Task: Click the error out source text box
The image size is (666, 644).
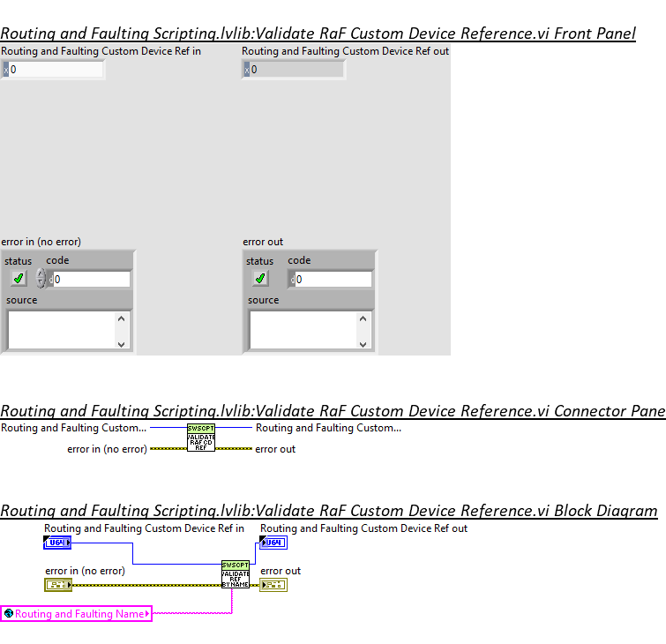Action: tap(303, 330)
